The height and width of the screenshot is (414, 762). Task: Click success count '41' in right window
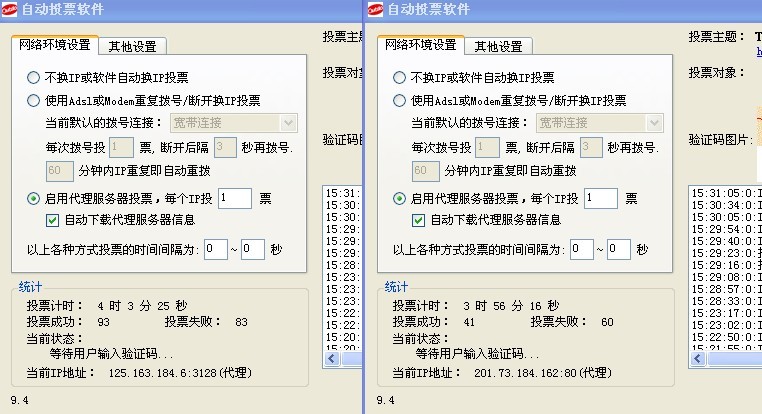(x=469, y=322)
